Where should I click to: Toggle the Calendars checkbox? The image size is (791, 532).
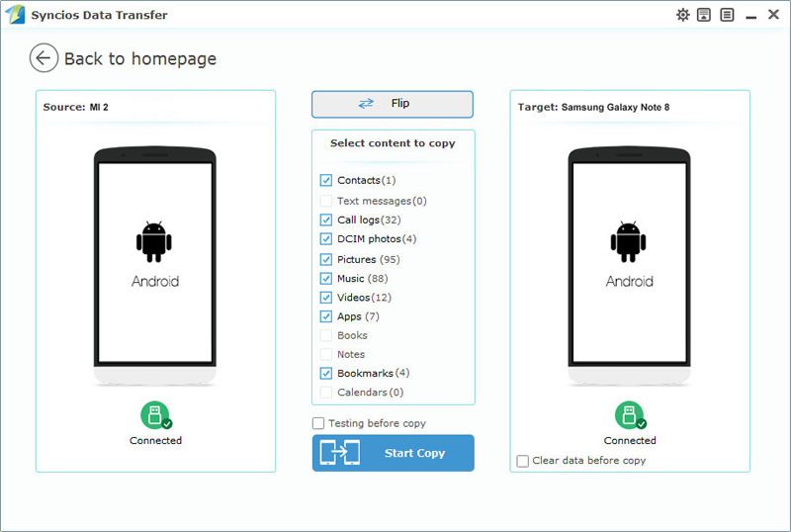pyautogui.click(x=326, y=393)
